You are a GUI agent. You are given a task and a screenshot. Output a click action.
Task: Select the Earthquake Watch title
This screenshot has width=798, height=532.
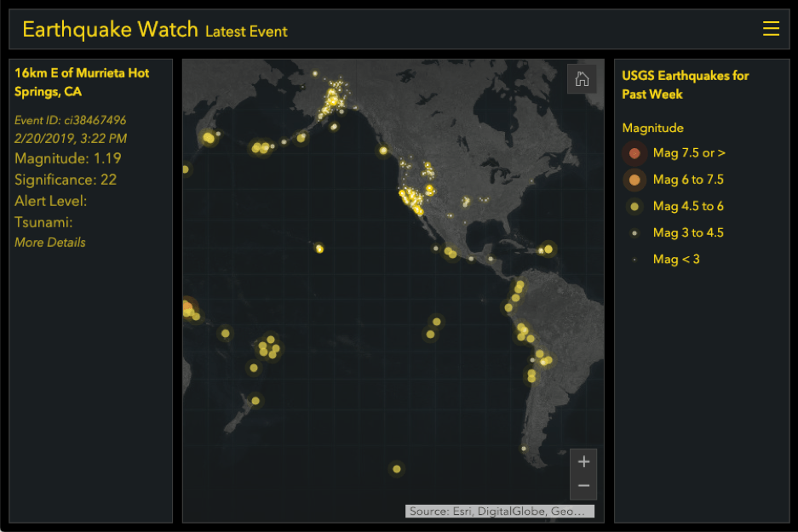(110, 30)
